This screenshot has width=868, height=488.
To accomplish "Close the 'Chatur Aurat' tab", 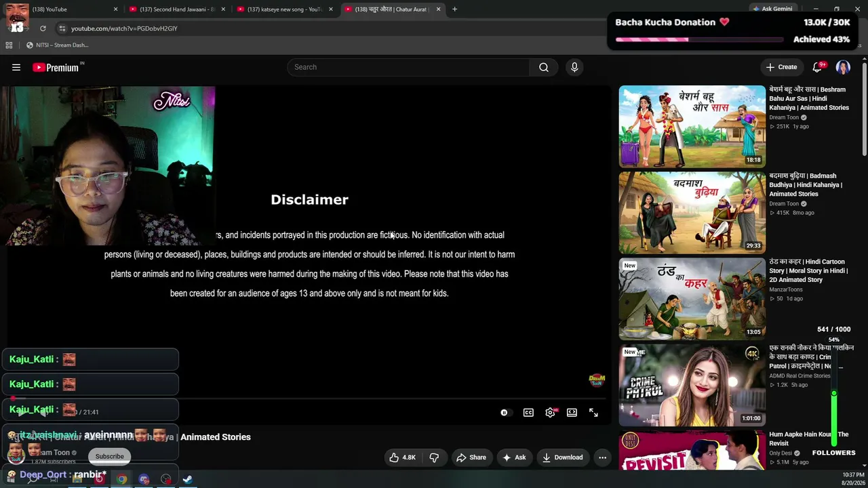I will click(x=438, y=9).
